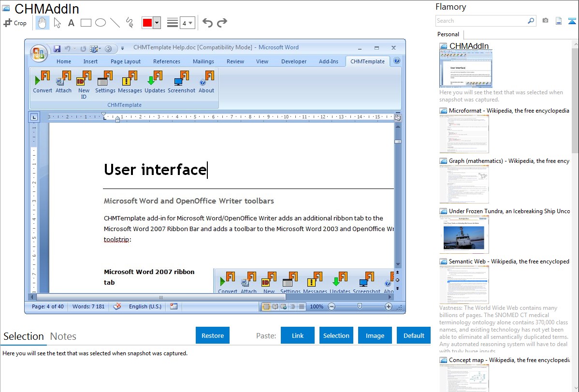Viewport: 579px width, 392px height.
Task: Open Customize Quick Access Toolbar dropdown in Word
Action: (x=123, y=48)
